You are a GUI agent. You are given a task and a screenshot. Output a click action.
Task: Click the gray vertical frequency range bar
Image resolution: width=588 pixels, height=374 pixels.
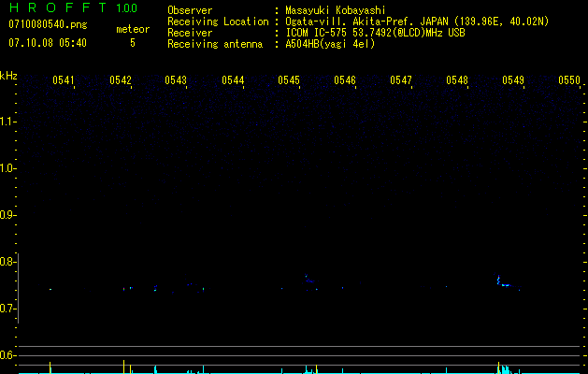point(19,288)
